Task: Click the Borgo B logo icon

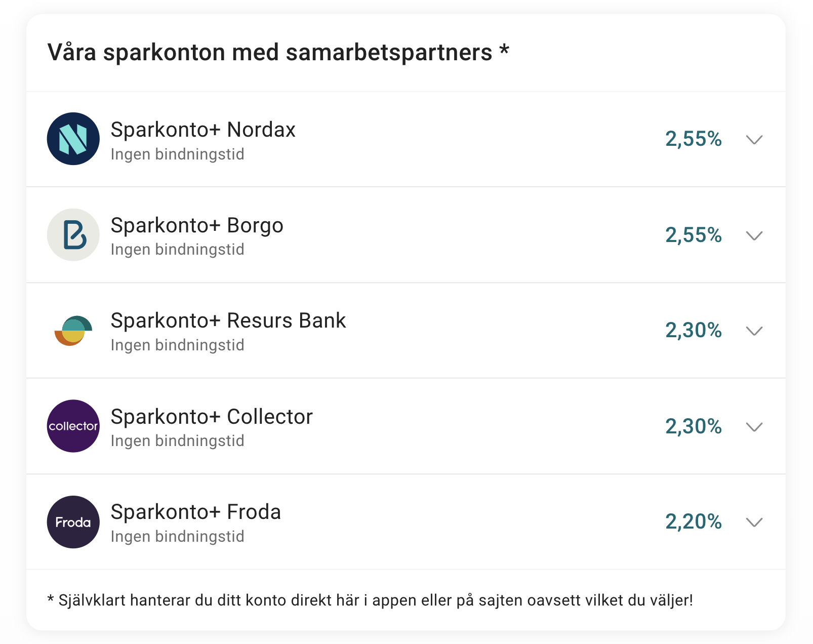Action: pyautogui.click(x=73, y=235)
